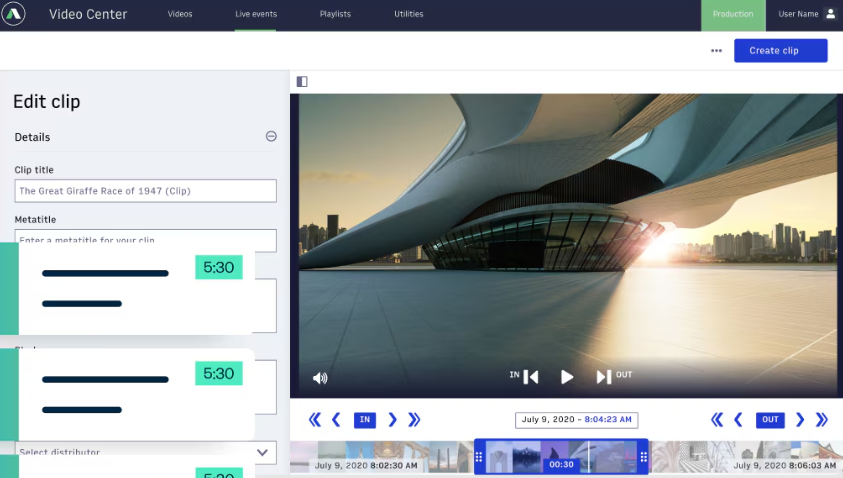Open the Utilities menu
The image size is (843, 478).
409,14
